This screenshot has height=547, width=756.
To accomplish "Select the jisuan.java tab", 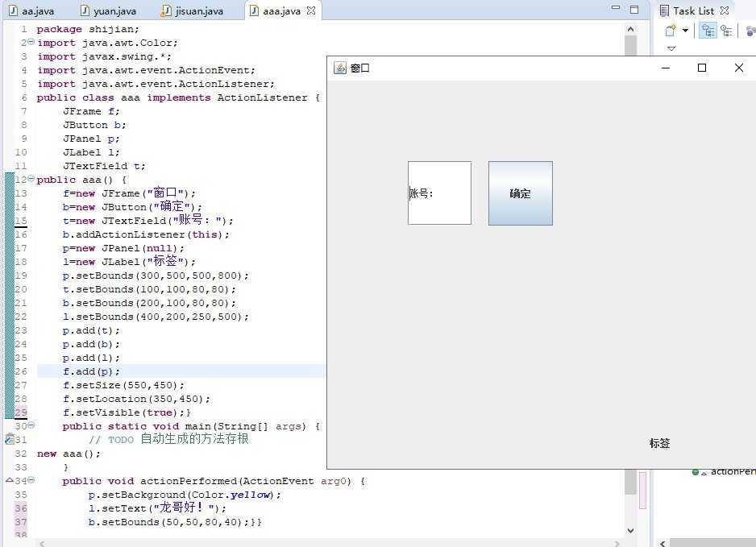I will click(193, 10).
